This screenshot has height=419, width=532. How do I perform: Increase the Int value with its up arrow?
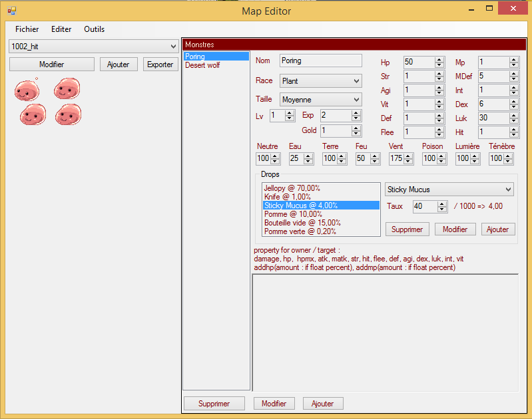click(x=514, y=88)
